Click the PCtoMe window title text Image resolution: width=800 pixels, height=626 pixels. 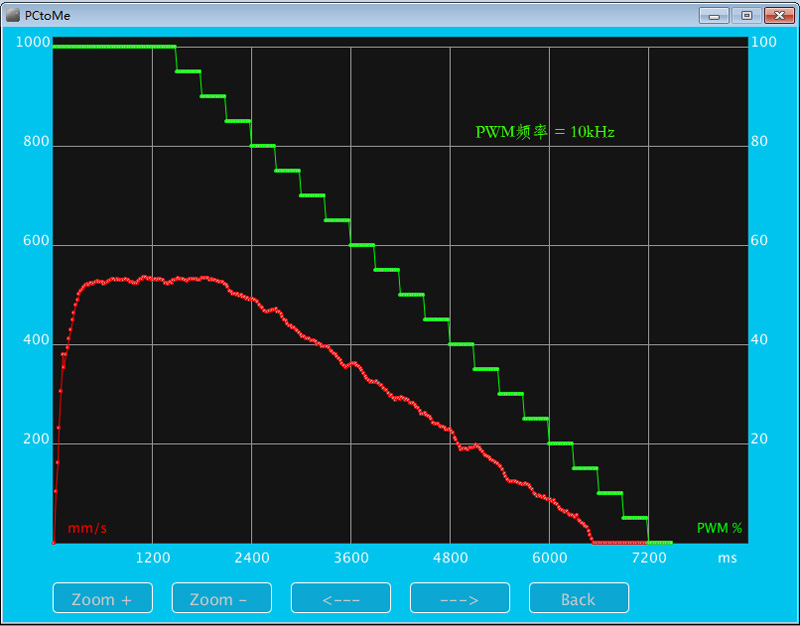click(x=47, y=16)
